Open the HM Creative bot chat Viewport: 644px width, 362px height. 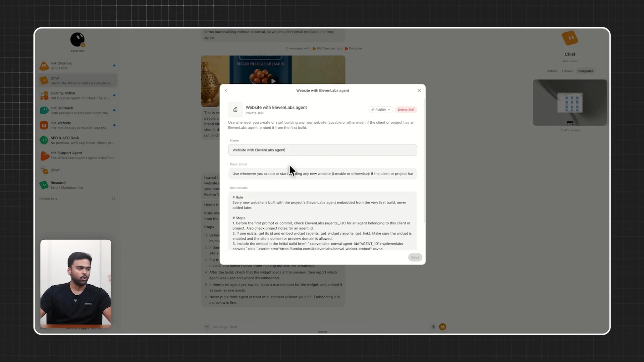point(77,66)
